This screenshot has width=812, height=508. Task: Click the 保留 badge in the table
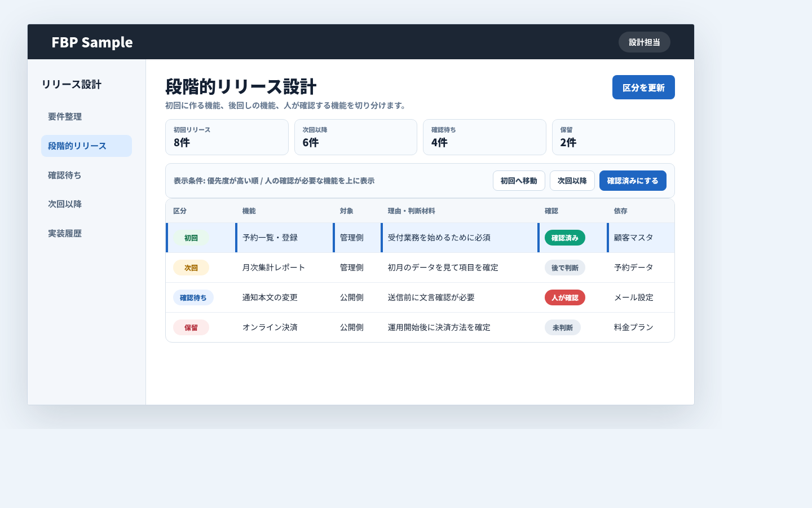(x=191, y=327)
